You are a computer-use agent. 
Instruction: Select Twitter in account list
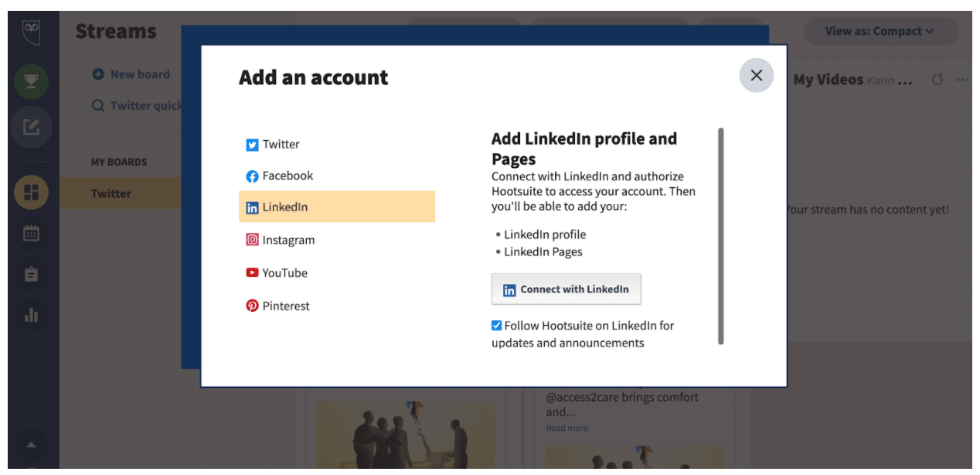(x=281, y=145)
